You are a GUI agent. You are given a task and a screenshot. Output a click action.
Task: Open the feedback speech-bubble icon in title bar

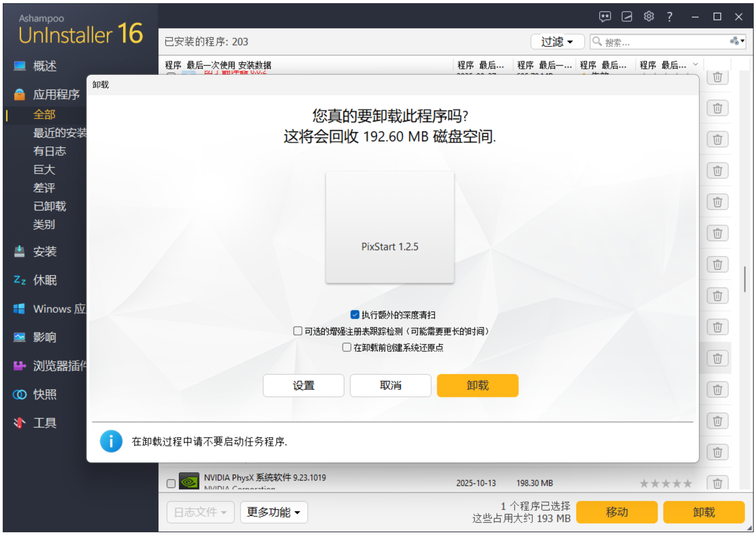(x=605, y=17)
